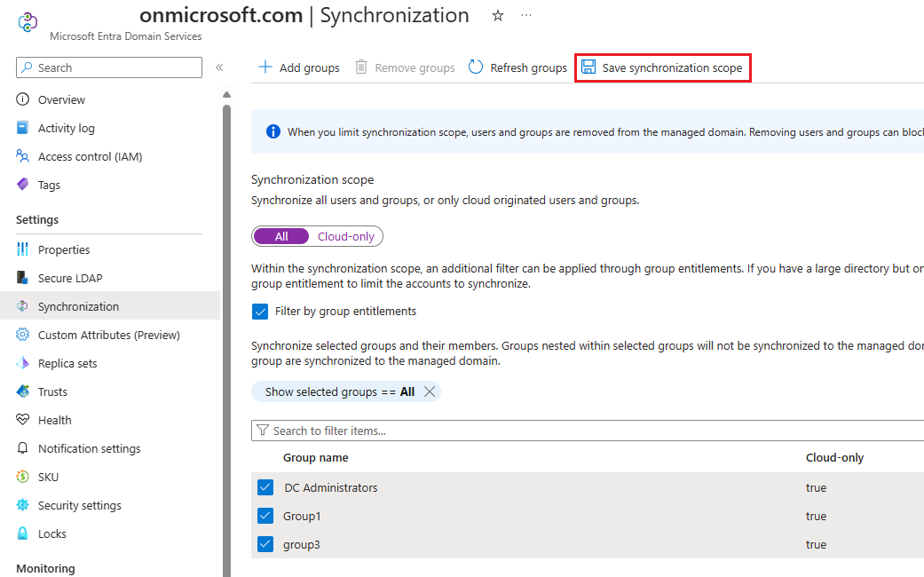Open the more options ellipsis in header
Viewport: 924px width, 577px height.
[526, 16]
